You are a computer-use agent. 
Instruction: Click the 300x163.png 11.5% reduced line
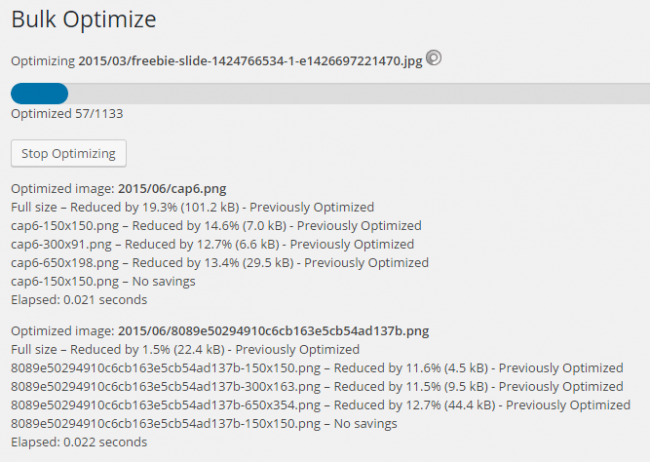tap(317, 387)
